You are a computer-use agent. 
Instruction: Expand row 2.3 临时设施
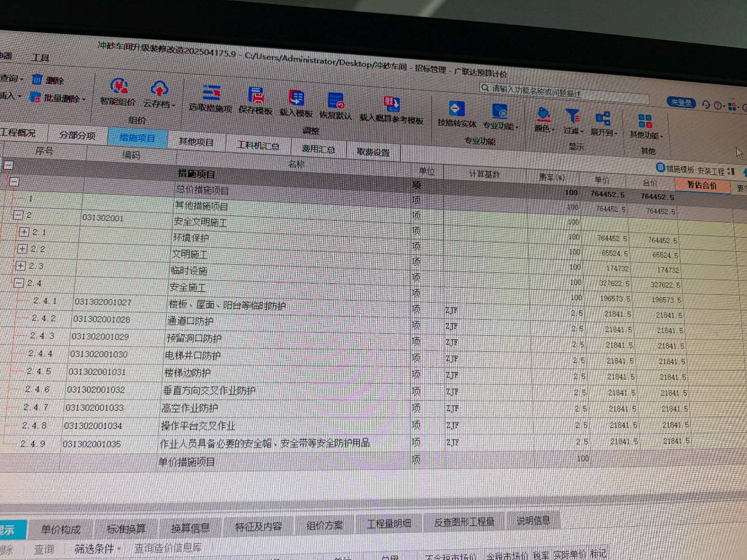pos(20,266)
